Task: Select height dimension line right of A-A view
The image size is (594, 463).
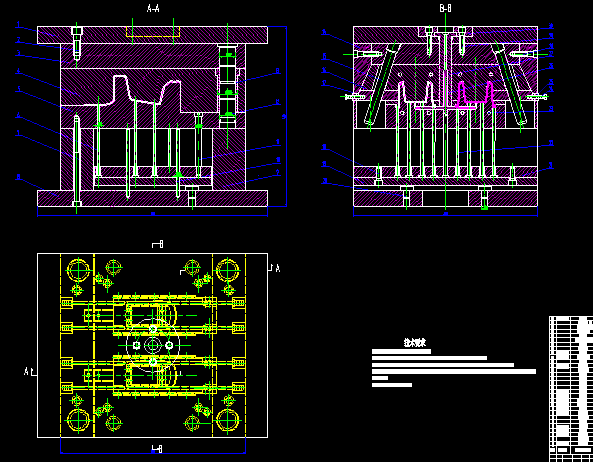Action: click(x=286, y=116)
